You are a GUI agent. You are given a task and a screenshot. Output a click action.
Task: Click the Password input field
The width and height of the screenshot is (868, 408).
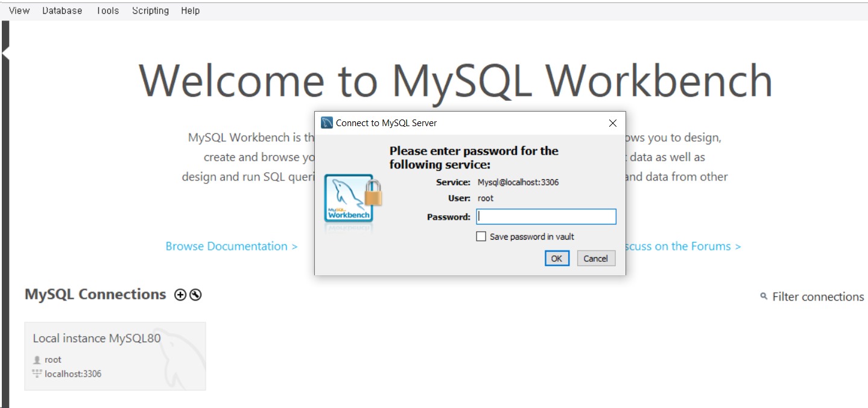(x=546, y=217)
